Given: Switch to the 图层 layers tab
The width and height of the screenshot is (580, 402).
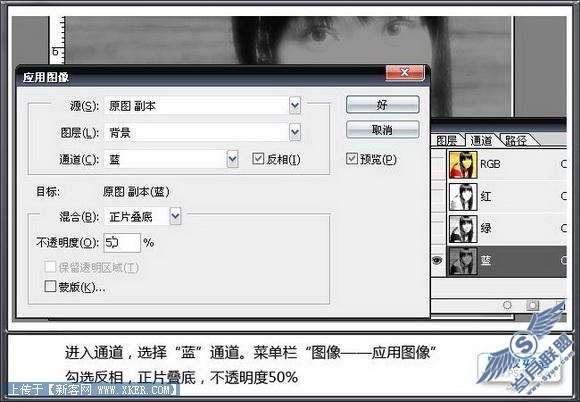Looking at the screenshot, I should click(446, 141).
